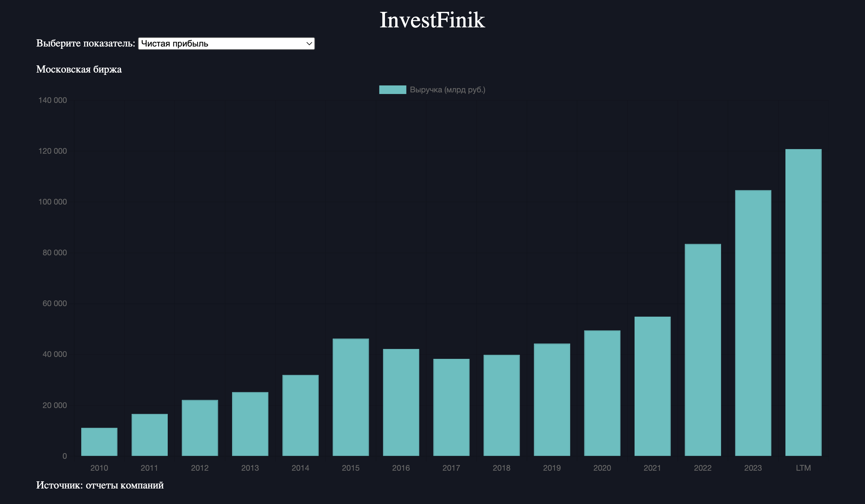Click the 2022 bar in the chart
Screen dimensions: 865x504
[703, 350]
